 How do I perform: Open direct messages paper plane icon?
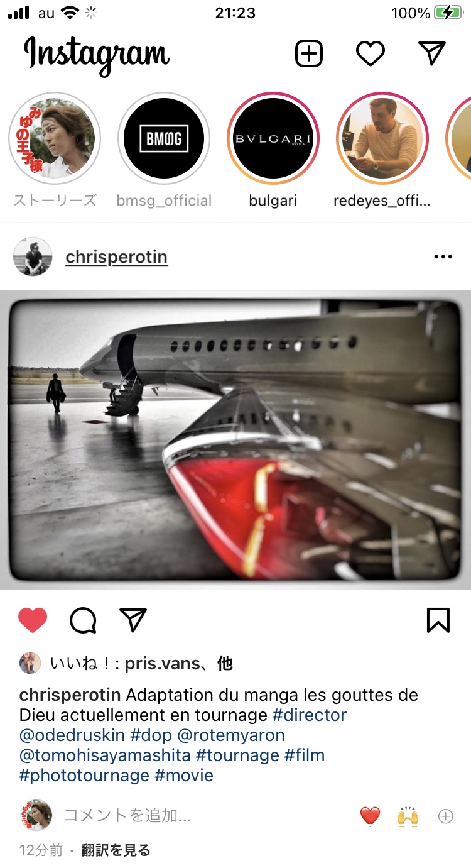pyautogui.click(x=432, y=54)
